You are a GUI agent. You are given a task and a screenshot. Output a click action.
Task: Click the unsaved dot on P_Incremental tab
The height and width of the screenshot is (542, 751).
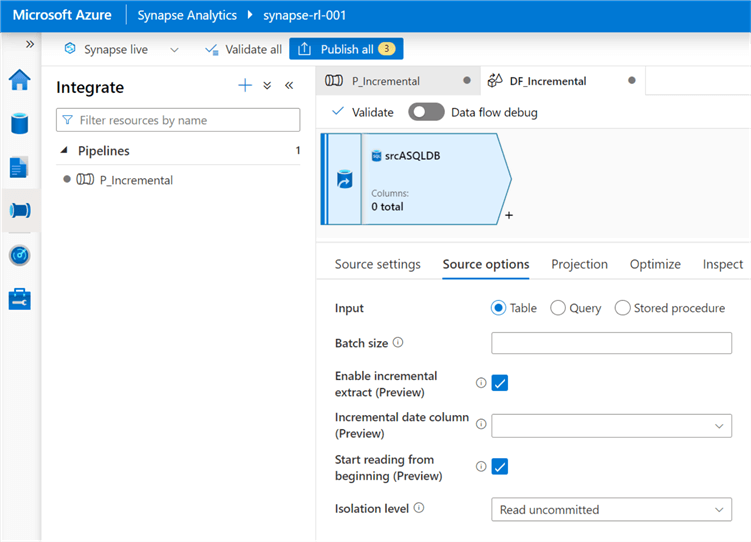coord(467,80)
